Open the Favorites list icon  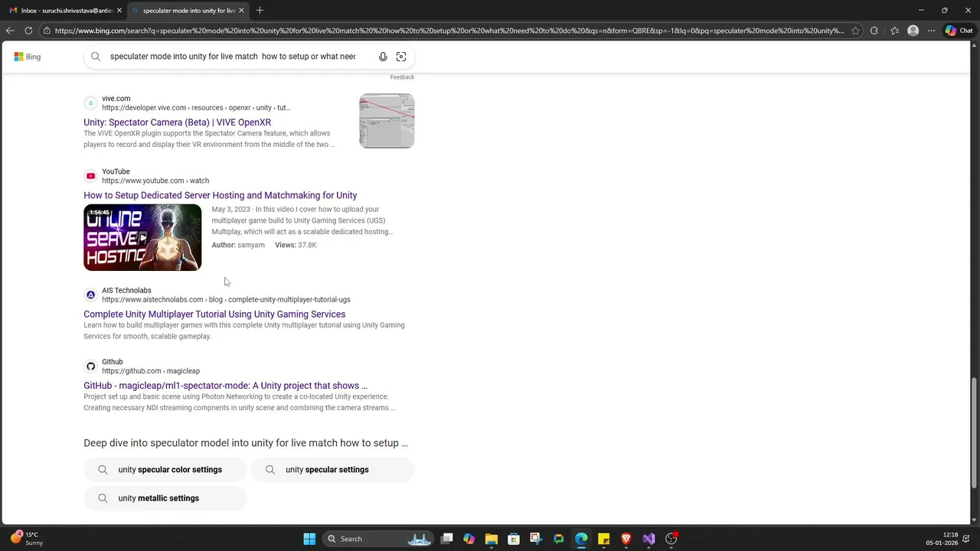pyautogui.click(x=894, y=31)
